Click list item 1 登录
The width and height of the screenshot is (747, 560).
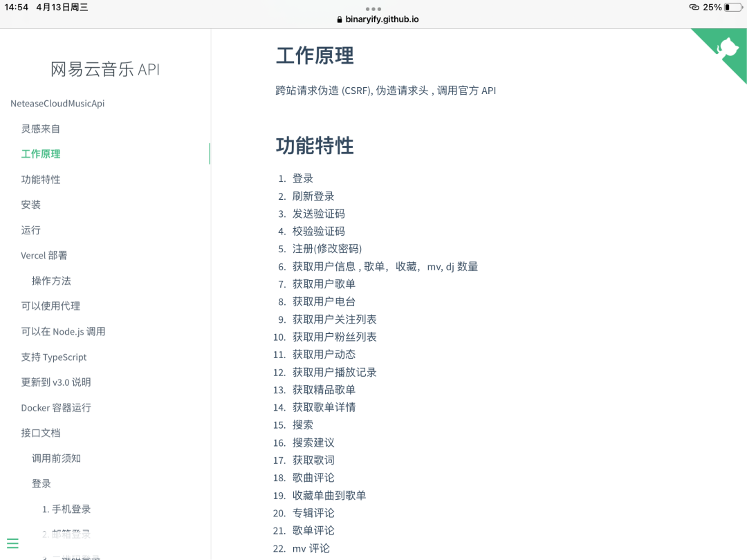click(303, 178)
